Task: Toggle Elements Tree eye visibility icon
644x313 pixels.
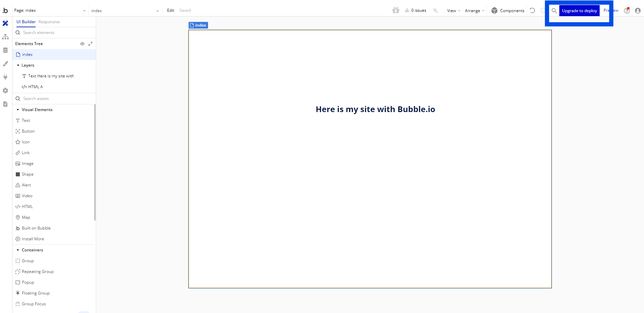Action: (x=82, y=44)
